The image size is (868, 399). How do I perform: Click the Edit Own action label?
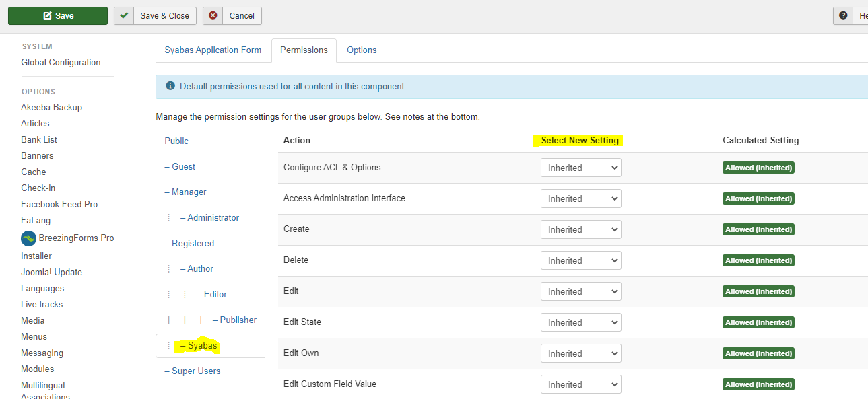click(301, 353)
